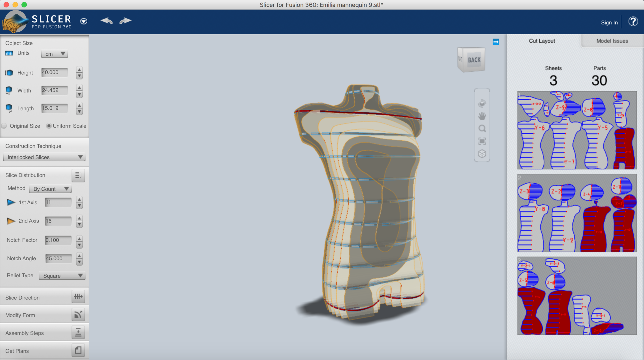Click the 2nd Axis count field
The width and height of the screenshot is (644, 360).
(x=58, y=221)
